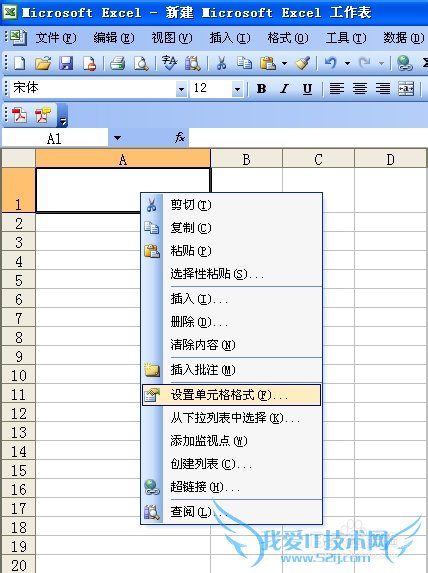The image size is (428, 573).
Task: Choose 设置单元格格式 in context menu
Action: click(x=231, y=395)
